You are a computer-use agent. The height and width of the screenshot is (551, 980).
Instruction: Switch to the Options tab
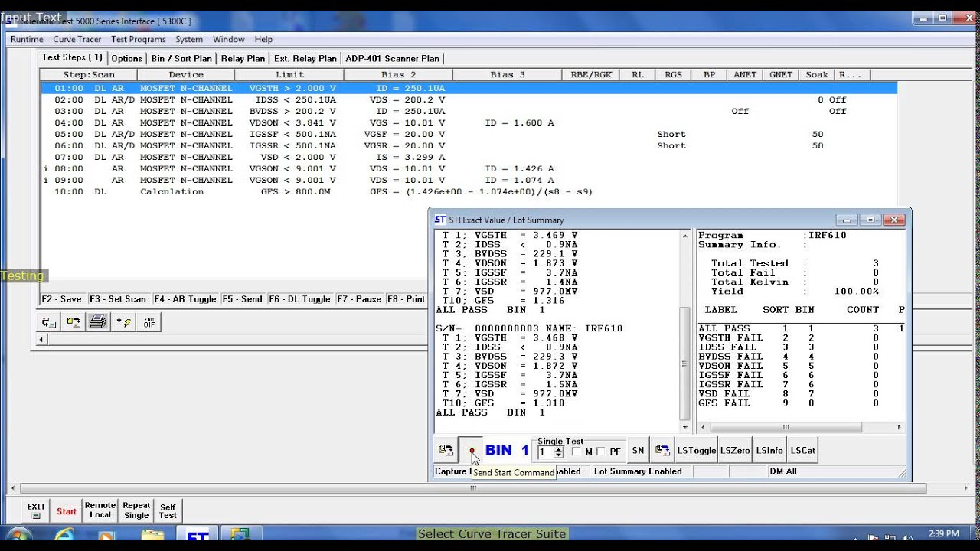(126, 58)
